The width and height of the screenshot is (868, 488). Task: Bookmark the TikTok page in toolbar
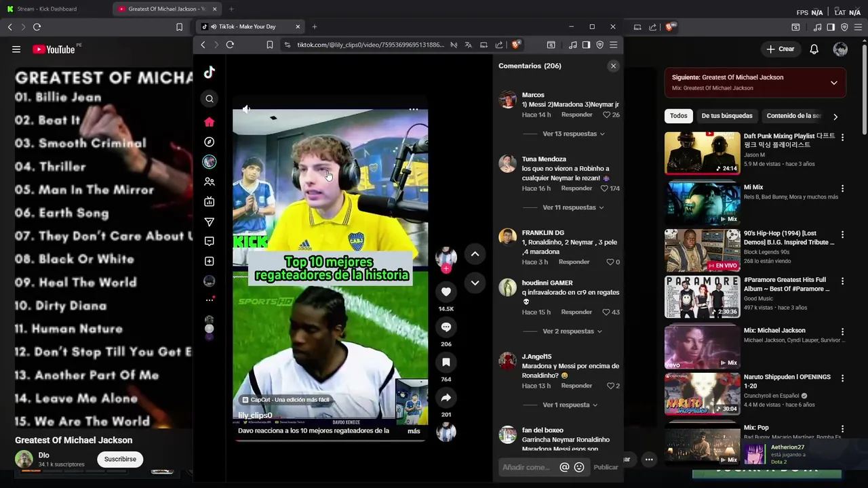270,45
